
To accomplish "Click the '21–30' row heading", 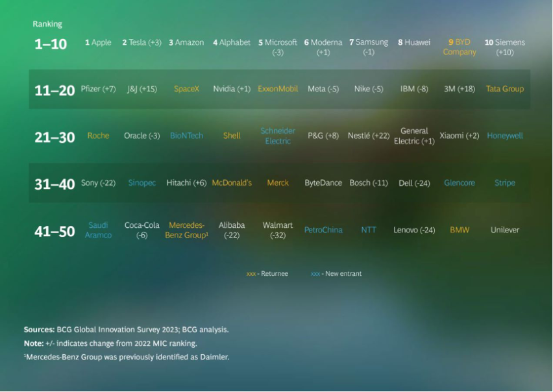I will click(55, 138).
